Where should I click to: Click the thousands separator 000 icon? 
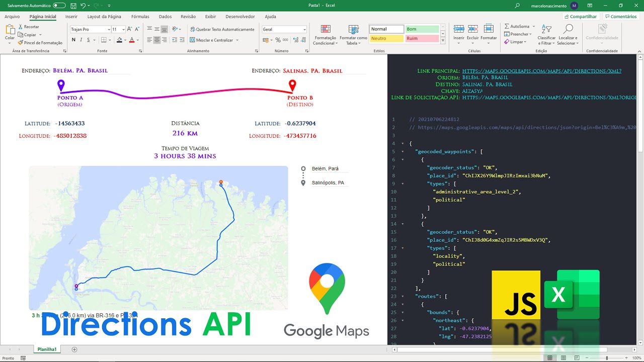285,40
